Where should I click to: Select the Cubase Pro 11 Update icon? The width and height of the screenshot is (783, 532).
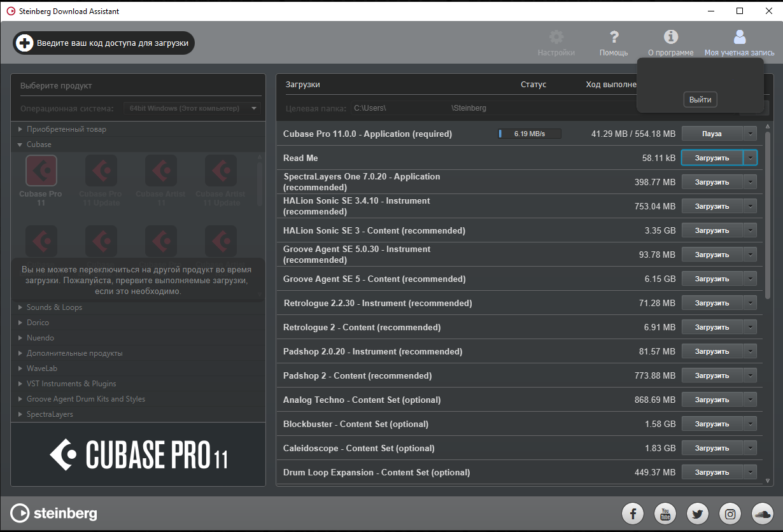coord(101,171)
